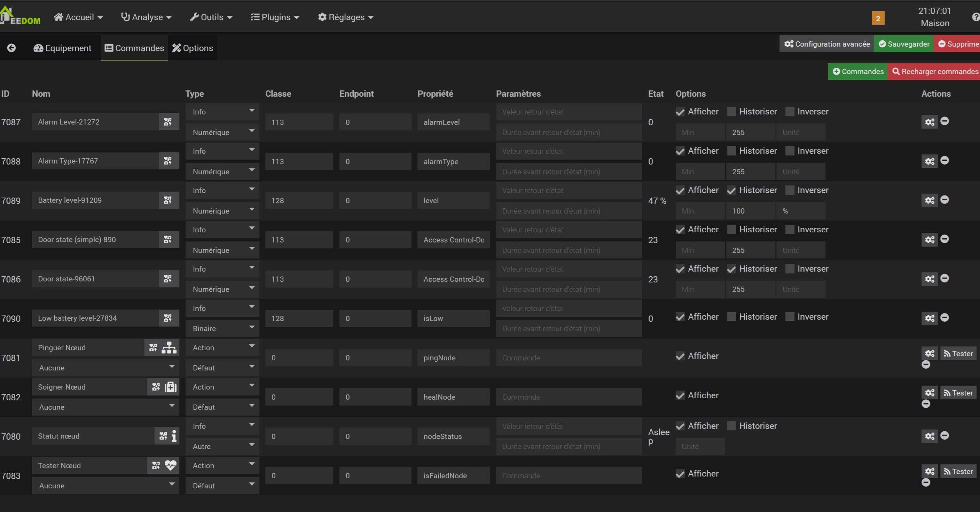Click the info icon beside Statut nœud
This screenshot has height=512, width=980.
coord(174,436)
